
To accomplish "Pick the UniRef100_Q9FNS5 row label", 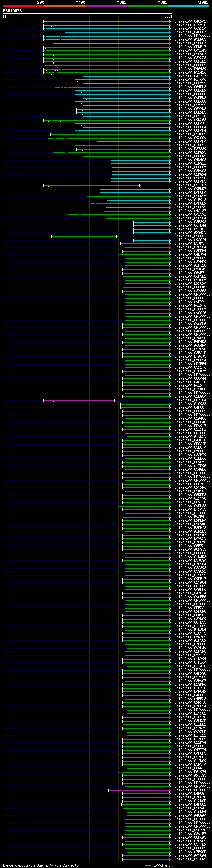I will point(190,196).
